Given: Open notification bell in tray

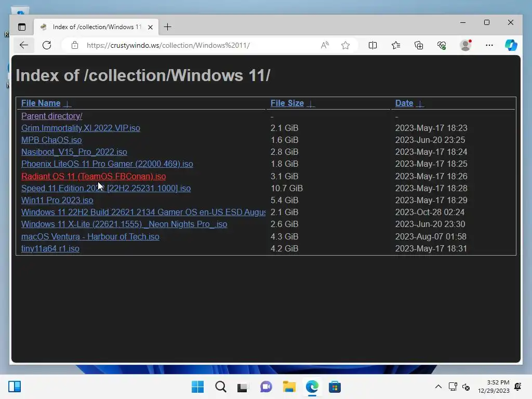Looking at the screenshot, I should 518,387.
